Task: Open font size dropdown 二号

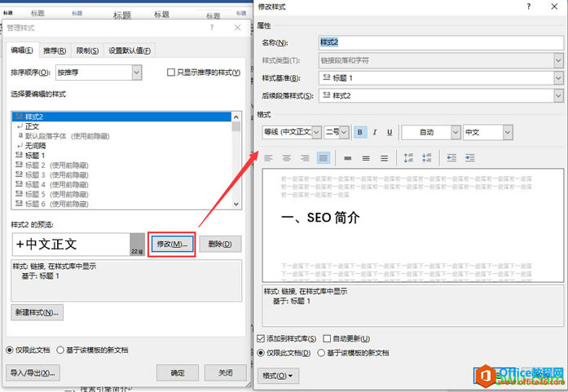Action: click(344, 132)
